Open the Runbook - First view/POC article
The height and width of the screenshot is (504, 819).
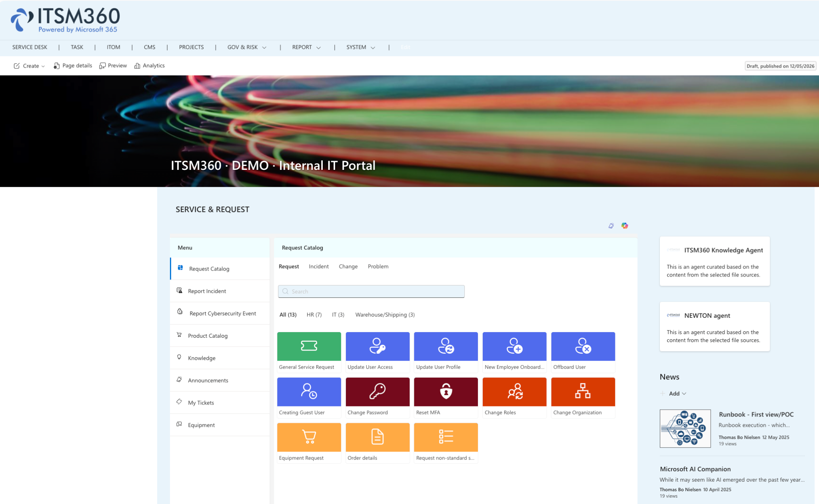click(756, 414)
